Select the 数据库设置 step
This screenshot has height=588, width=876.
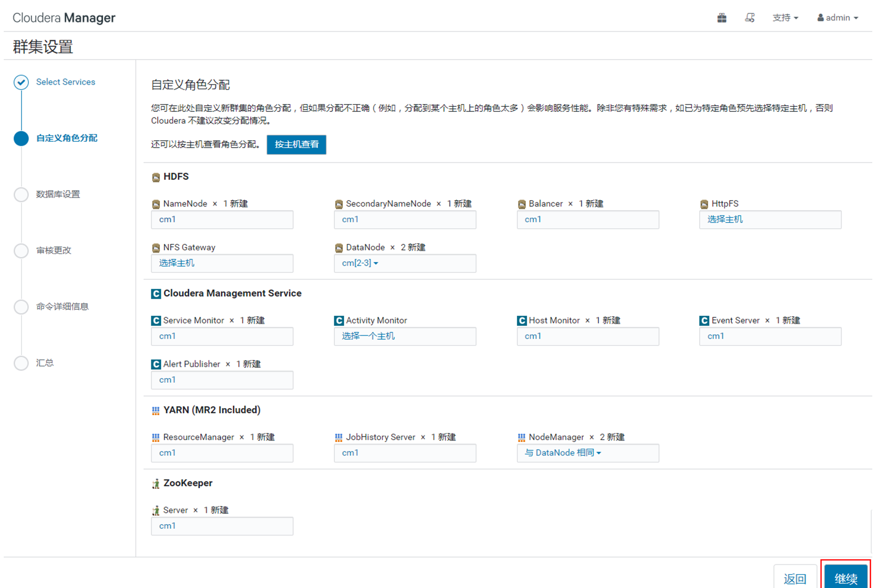click(x=58, y=194)
